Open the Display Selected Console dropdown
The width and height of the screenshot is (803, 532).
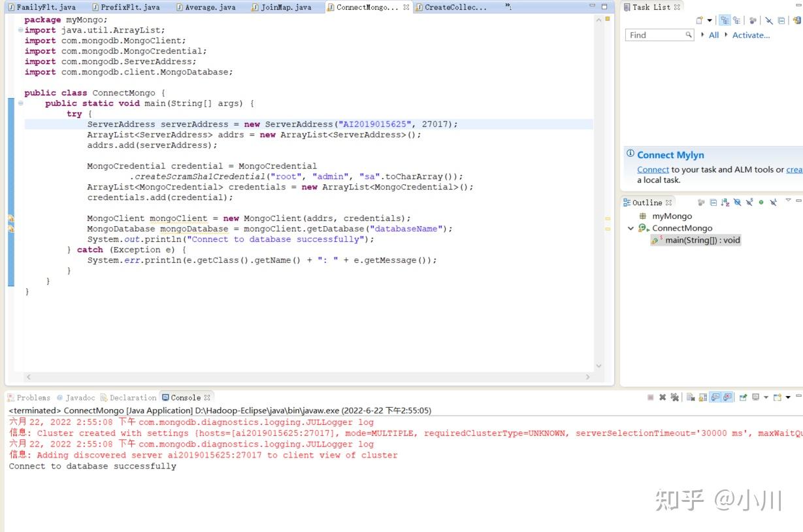click(765, 397)
